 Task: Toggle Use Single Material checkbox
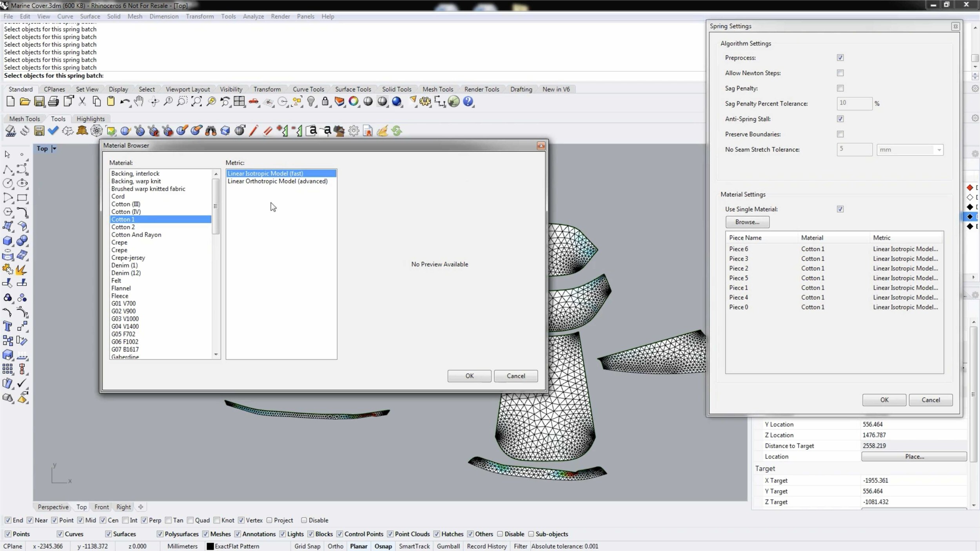[840, 209]
